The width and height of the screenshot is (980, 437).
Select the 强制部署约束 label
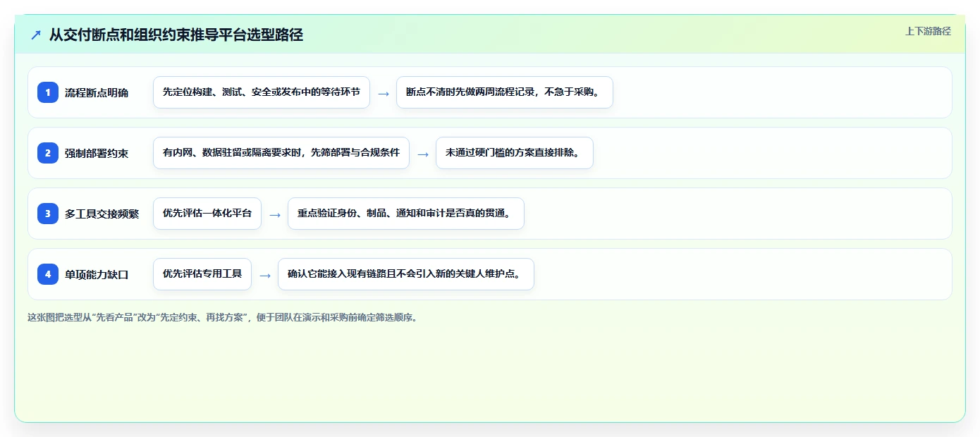tap(97, 153)
